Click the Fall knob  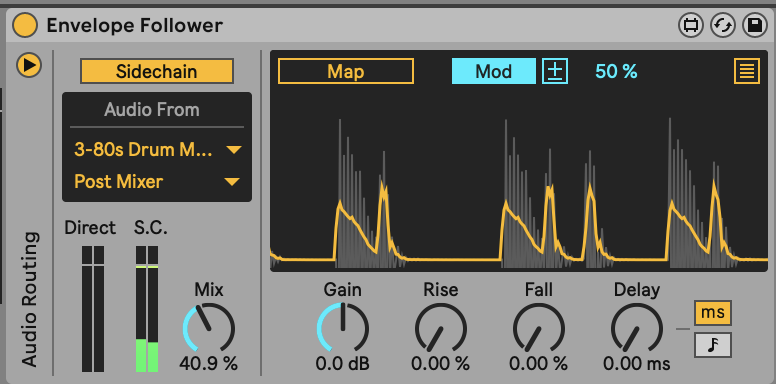[x=538, y=328]
